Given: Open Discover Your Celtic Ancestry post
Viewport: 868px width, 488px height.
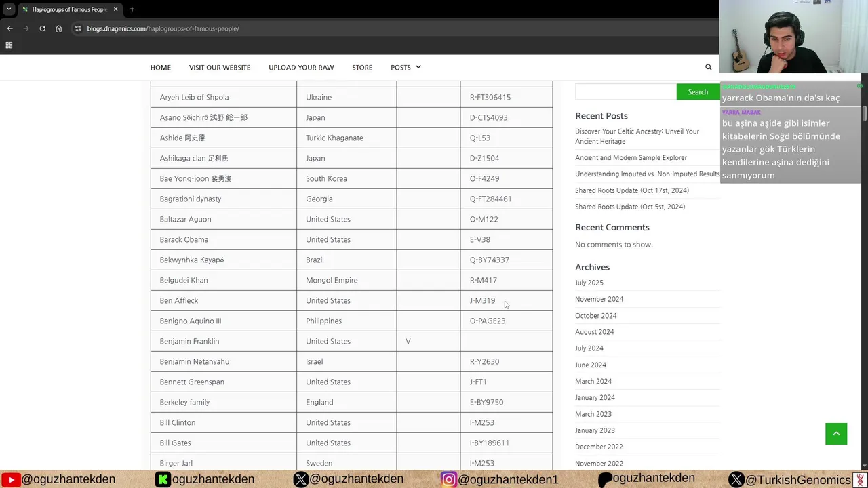Looking at the screenshot, I should click(x=637, y=136).
